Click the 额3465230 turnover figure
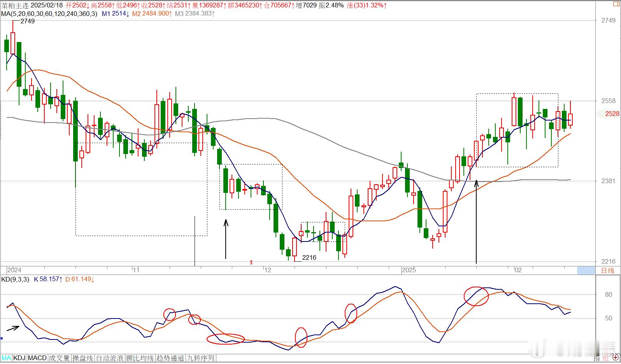This screenshot has width=621, height=364. coord(246,5)
